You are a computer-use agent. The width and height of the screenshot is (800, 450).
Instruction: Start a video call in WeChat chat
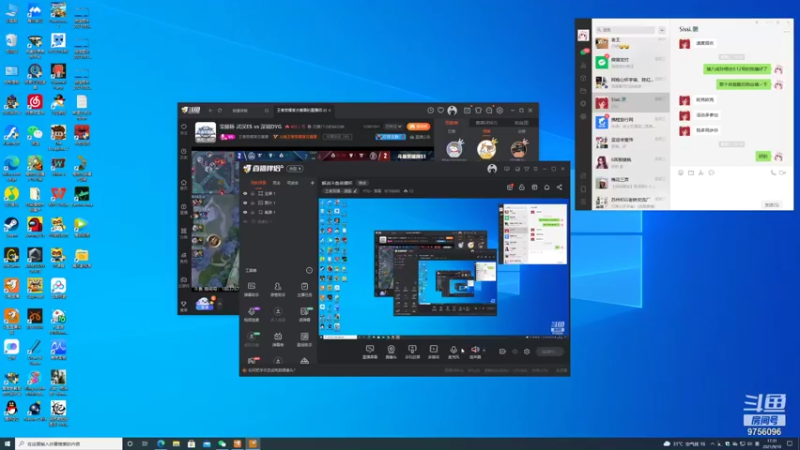point(783,173)
